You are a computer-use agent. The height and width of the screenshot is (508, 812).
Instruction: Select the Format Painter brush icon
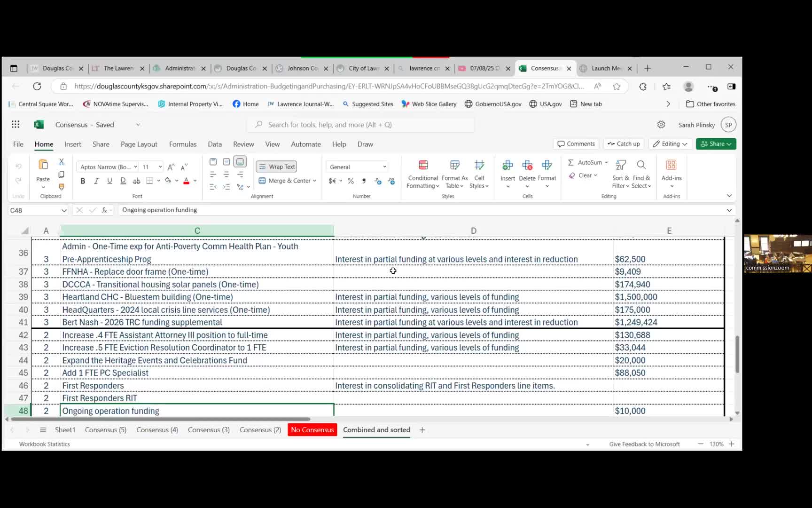61,187
